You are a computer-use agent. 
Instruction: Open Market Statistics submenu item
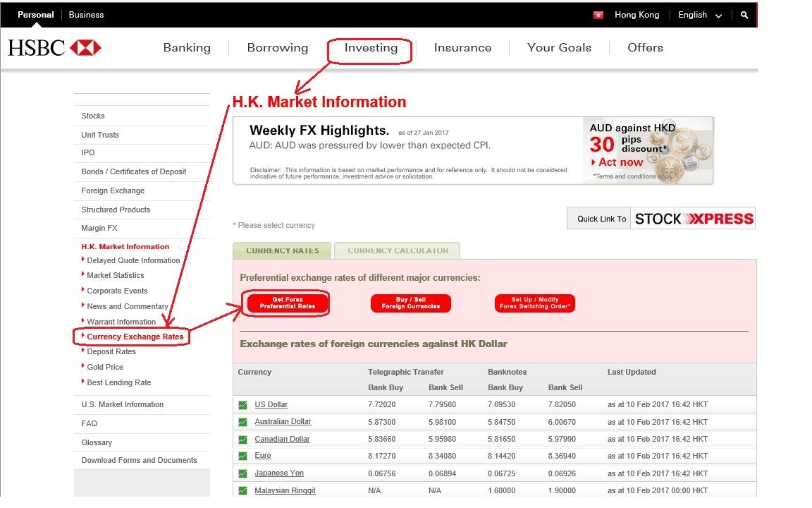[x=116, y=275]
